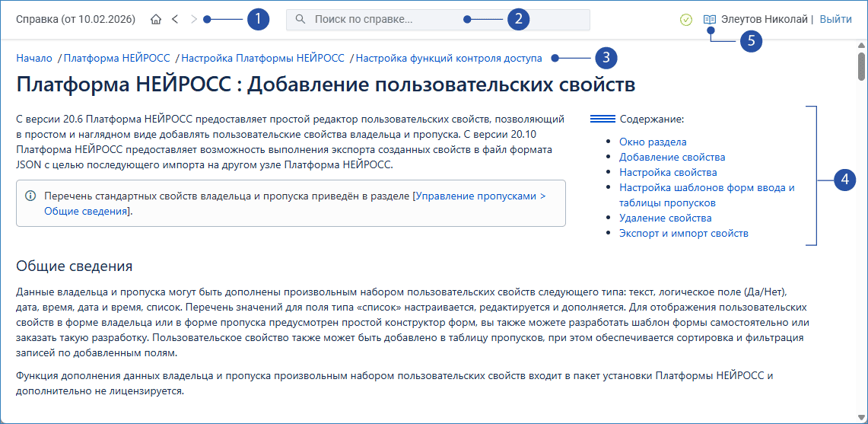Click the green checkmark status icon
The height and width of the screenshot is (424, 868).
tap(686, 20)
